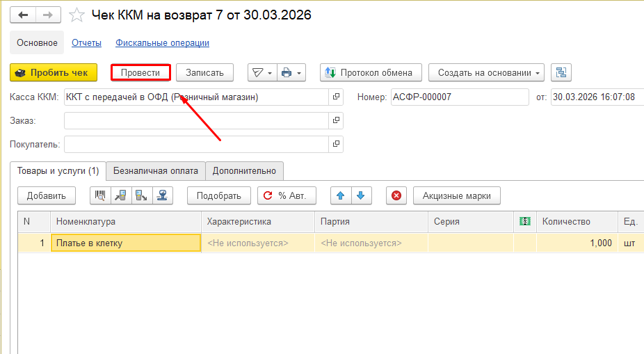644x354 pixels.
Task: Select row number 1 cell
Action: coord(34,243)
